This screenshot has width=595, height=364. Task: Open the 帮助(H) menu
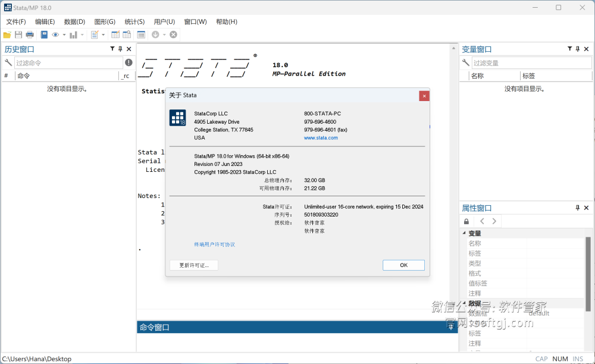click(x=227, y=21)
